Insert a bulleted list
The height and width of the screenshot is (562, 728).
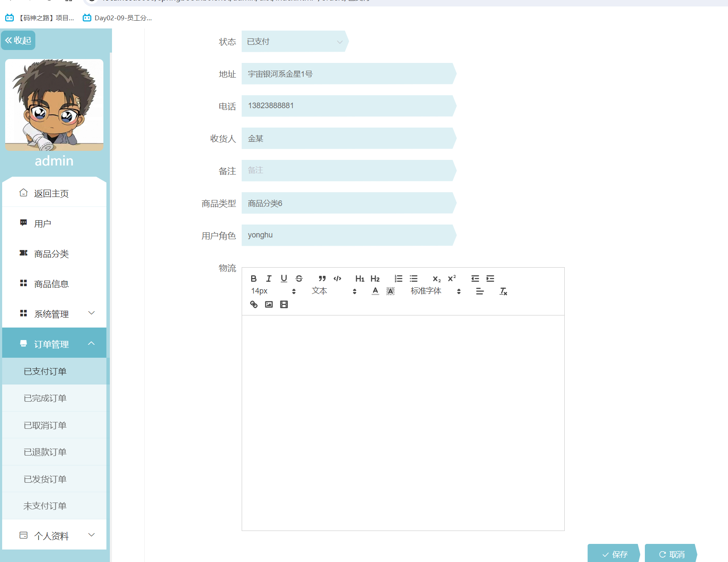(414, 278)
